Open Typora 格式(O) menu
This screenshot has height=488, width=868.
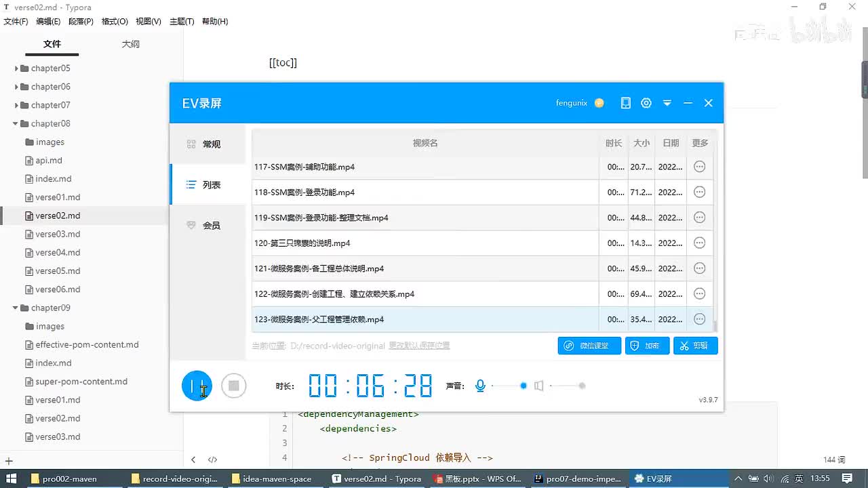click(115, 22)
